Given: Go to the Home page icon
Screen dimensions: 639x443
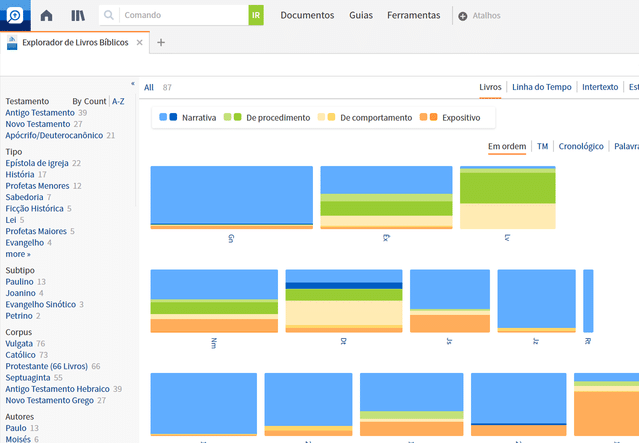Looking at the screenshot, I should pyautogui.click(x=46, y=15).
